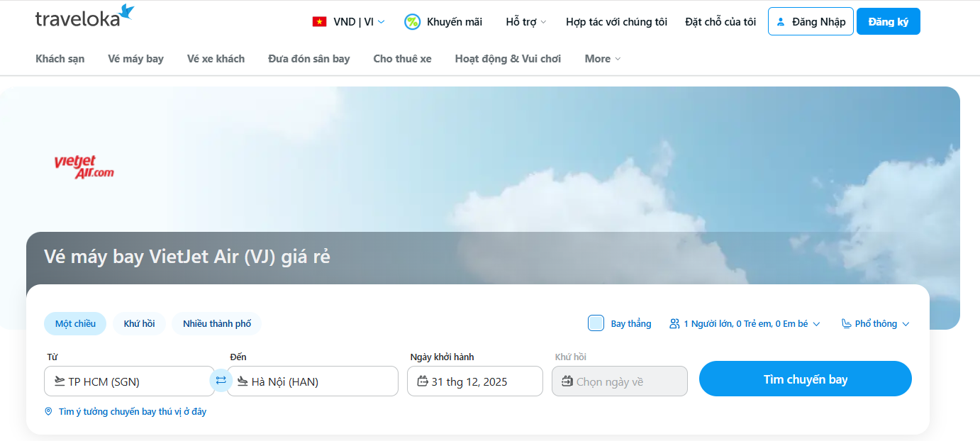Click the Đăng ký button

coord(888,22)
